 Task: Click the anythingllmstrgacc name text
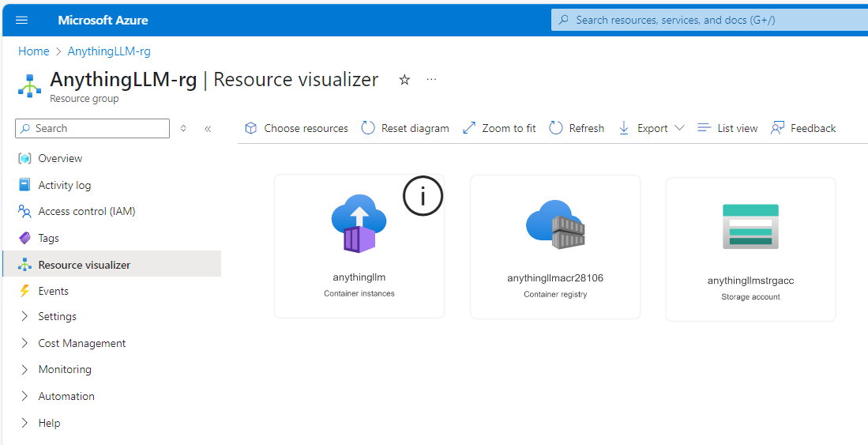pos(750,281)
